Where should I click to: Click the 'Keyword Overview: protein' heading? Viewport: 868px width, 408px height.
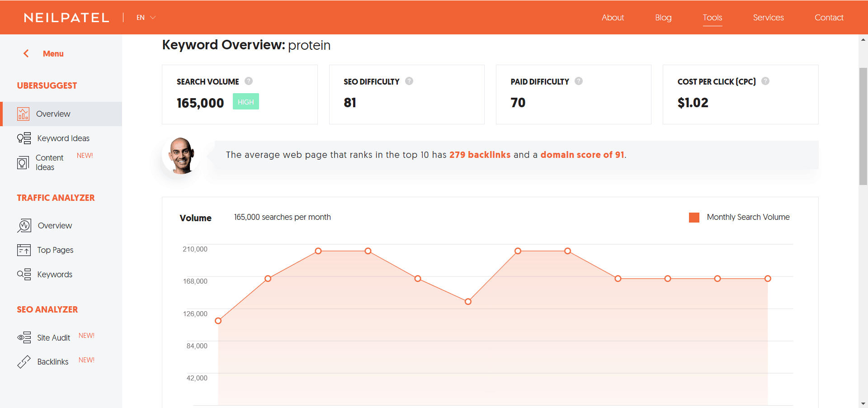click(246, 45)
